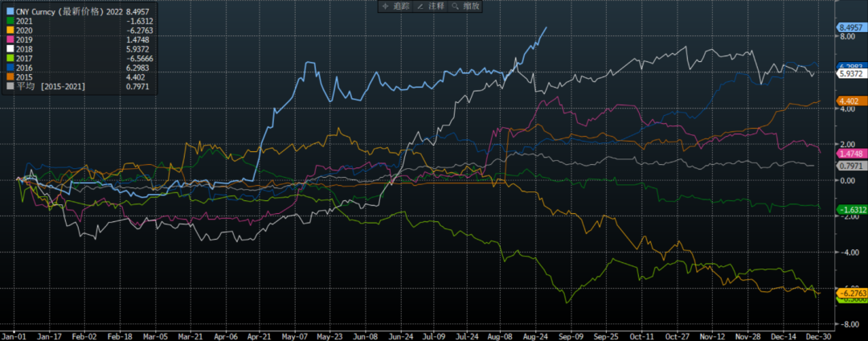Click the 缩放 (Zoom) magnifier button

[467, 6]
